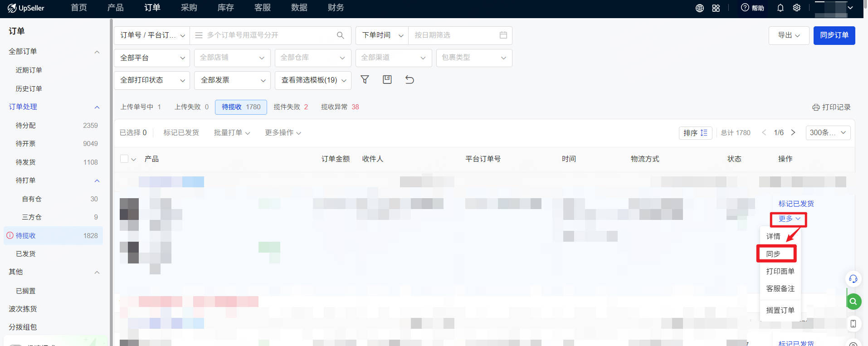Open the 下单时间 dropdown
Viewport: 868px width, 346px height.
click(x=382, y=35)
